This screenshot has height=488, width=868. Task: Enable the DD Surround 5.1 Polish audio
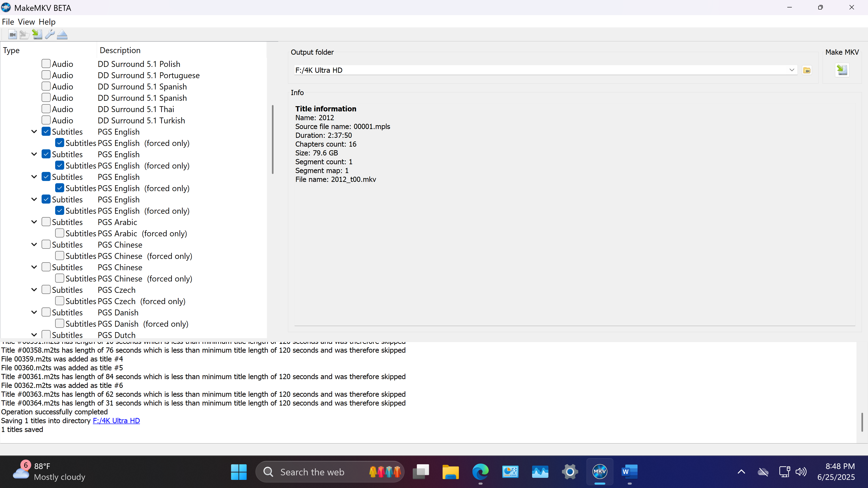pos(46,64)
